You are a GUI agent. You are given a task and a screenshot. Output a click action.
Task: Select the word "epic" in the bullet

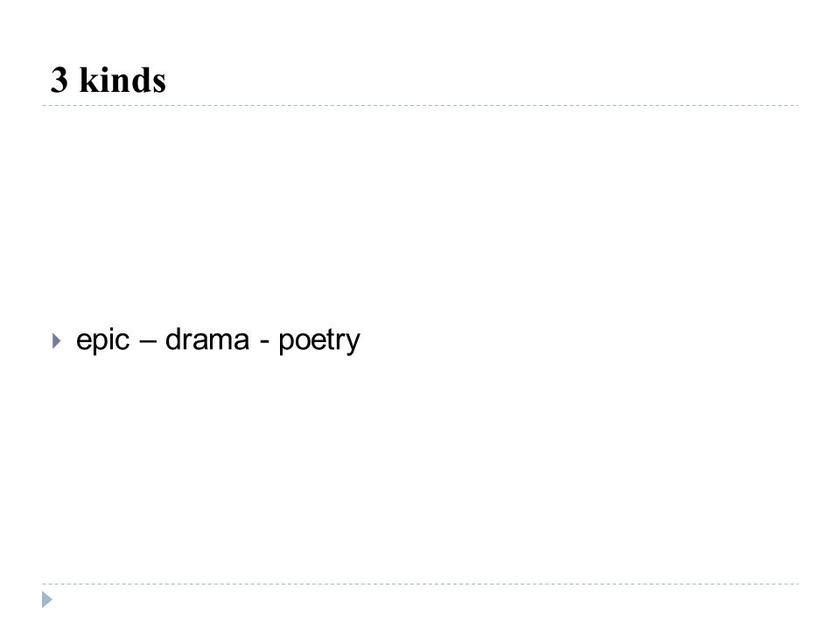(x=103, y=340)
